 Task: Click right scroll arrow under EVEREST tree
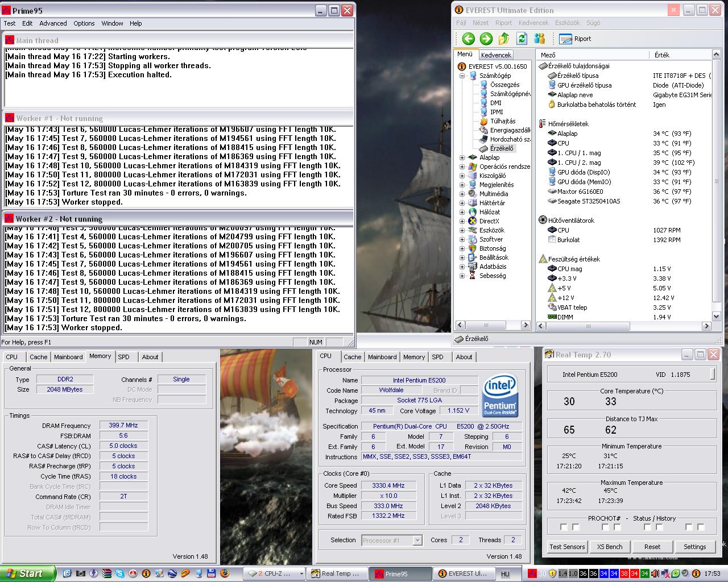tap(526, 326)
